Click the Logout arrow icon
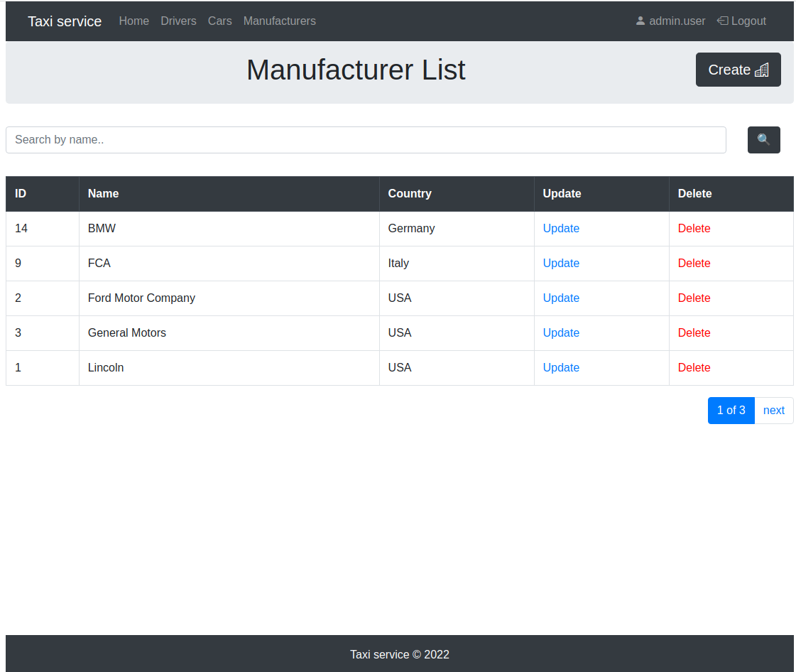 pyautogui.click(x=722, y=21)
